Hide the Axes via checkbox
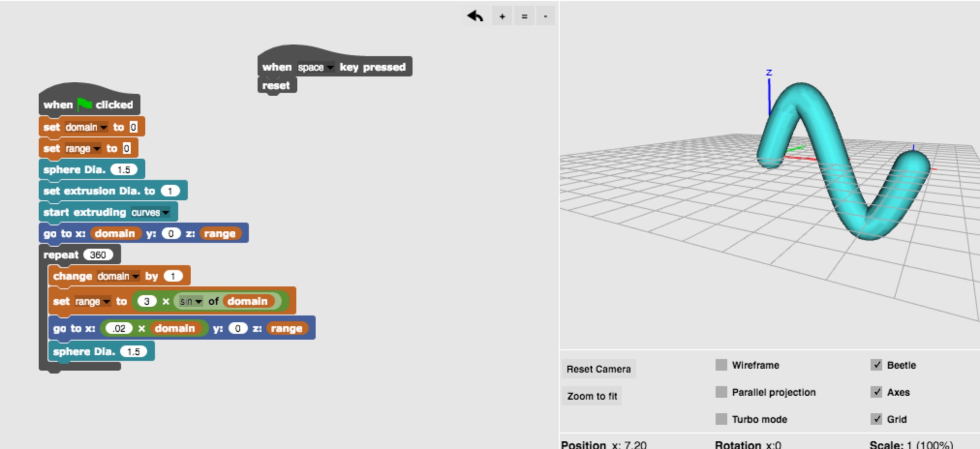Image resolution: width=980 pixels, height=449 pixels. [x=876, y=392]
